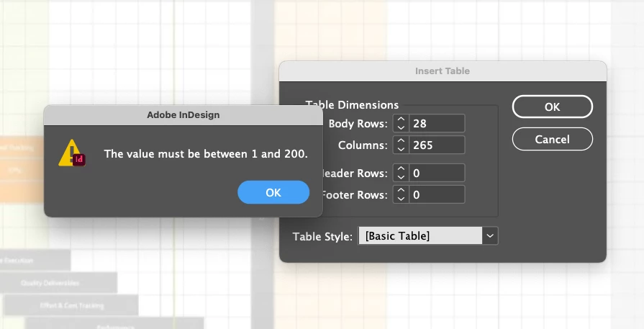Open the Table Style dropdown arrow
The image size is (644, 329).
tap(490, 235)
